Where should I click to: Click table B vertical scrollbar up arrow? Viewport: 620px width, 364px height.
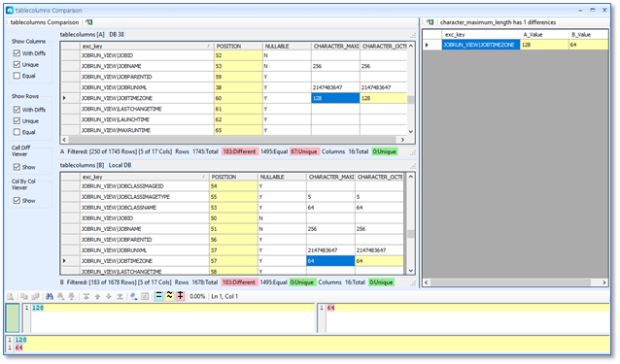[411, 177]
